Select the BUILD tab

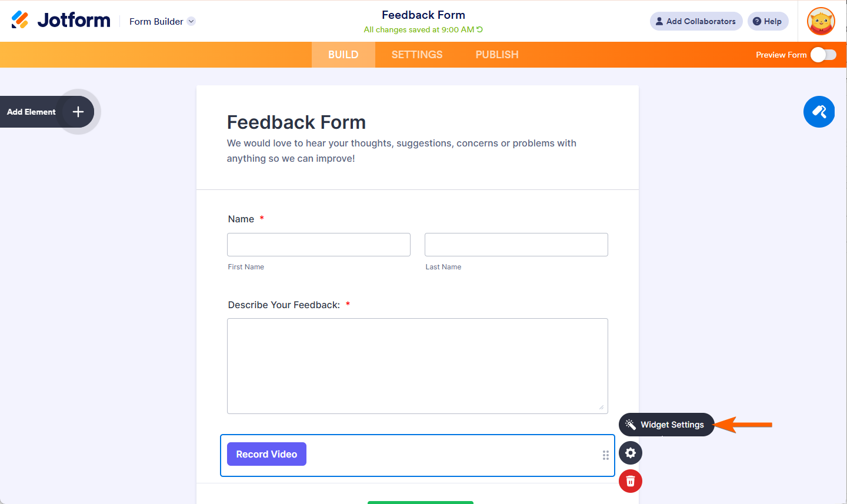(x=344, y=55)
